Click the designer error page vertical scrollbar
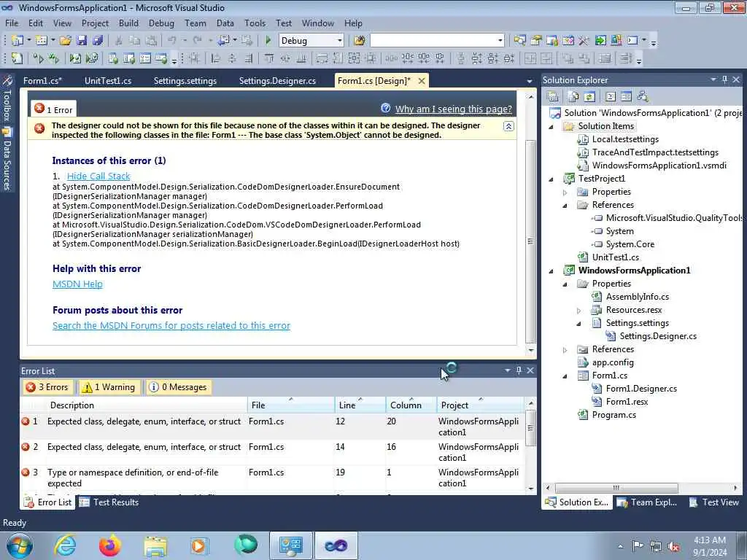The width and height of the screenshot is (747, 560). [530, 241]
